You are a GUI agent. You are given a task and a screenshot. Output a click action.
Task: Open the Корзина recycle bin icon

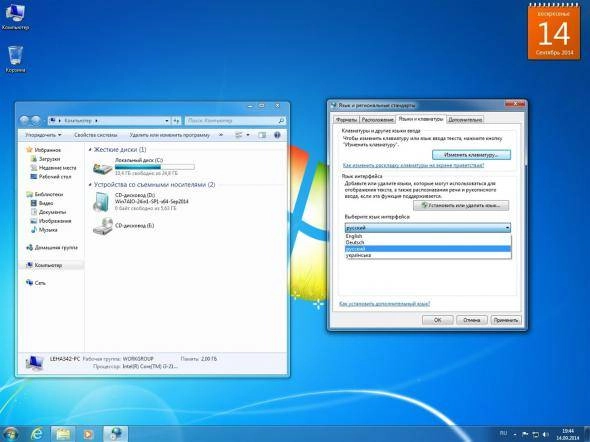pos(15,59)
